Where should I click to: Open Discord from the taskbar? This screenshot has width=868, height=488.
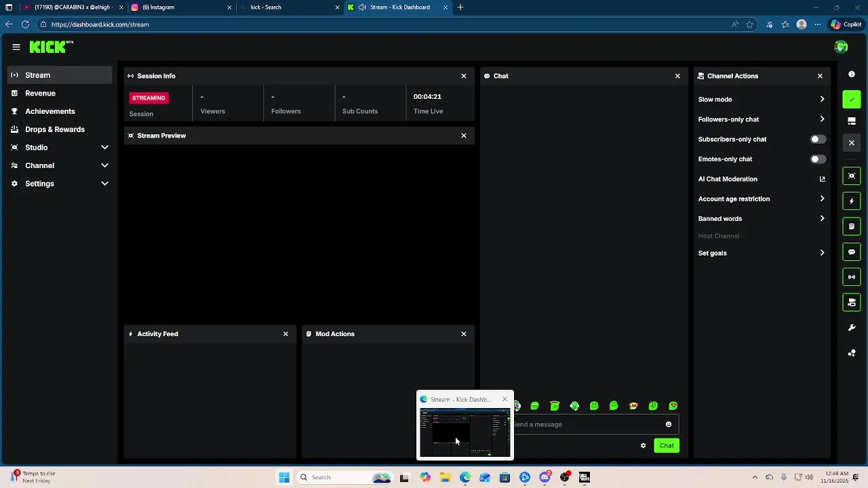click(545, 477)
